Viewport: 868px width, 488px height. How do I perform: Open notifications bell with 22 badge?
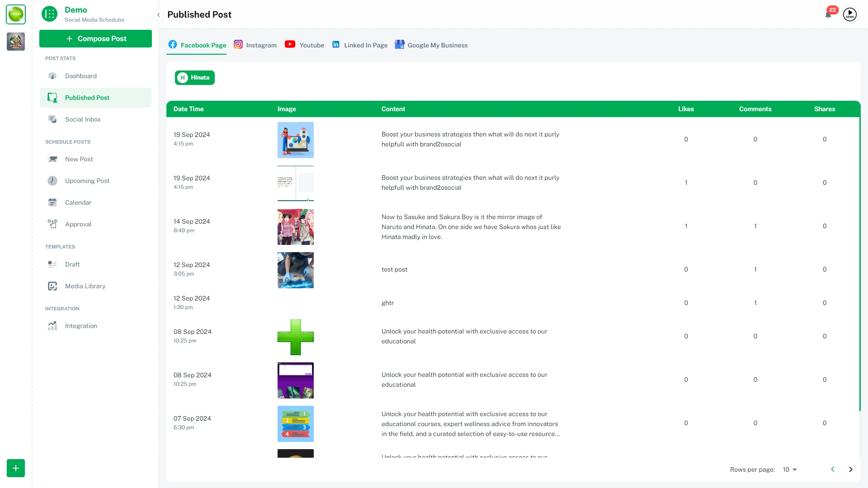[828, 14]
